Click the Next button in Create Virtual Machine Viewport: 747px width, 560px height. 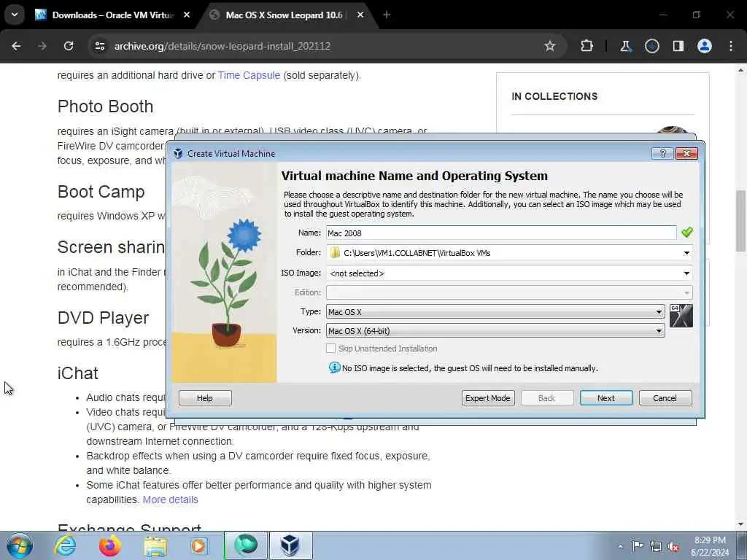[606, 397]
